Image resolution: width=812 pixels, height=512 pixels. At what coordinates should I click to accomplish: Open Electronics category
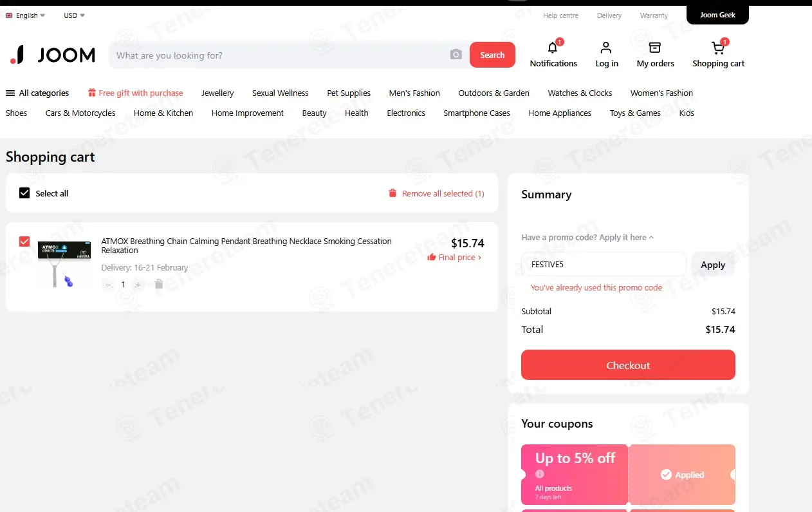[406, 113]
